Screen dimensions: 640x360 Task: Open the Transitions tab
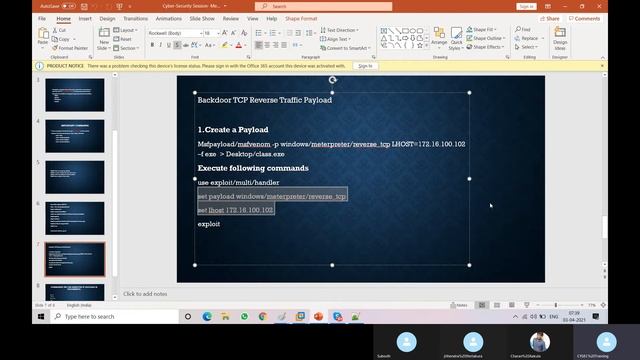tap(136, 19)
